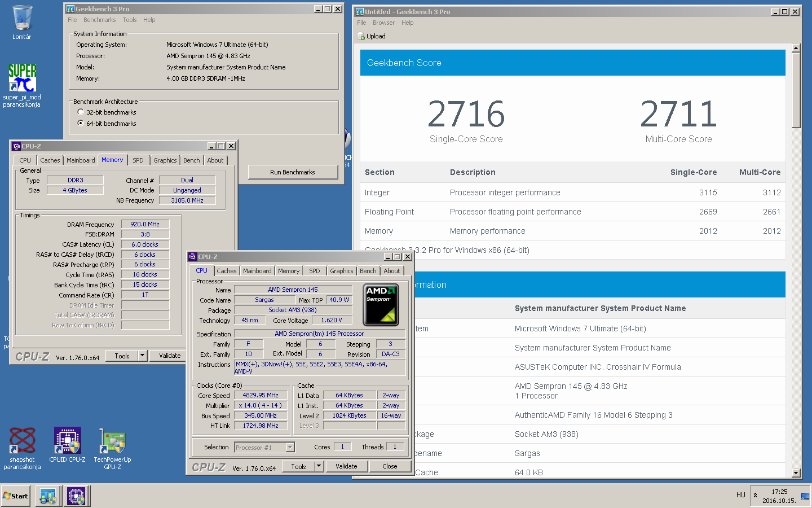Open Browser menu in Untitled Geekbench window
This screenshot has width=812, height=508.
click(x=383, y=23)
